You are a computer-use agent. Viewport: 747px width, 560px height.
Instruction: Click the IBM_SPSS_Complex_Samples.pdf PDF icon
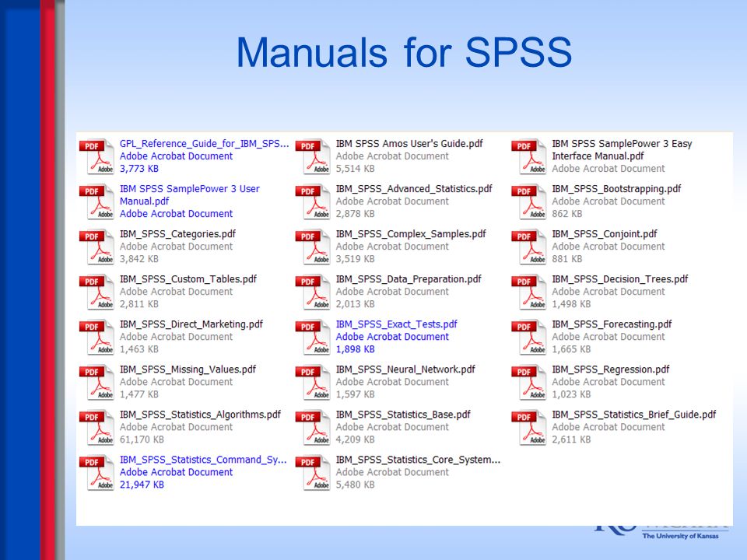tap(313, 247)
